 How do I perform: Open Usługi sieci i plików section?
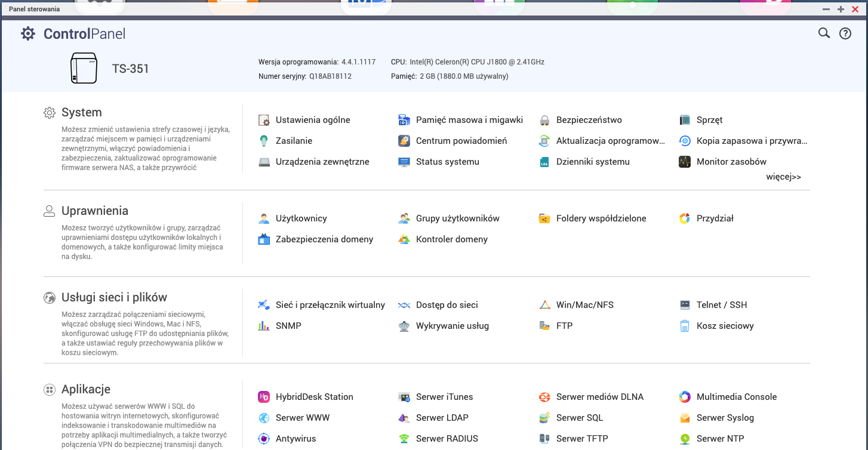[114, 297]
